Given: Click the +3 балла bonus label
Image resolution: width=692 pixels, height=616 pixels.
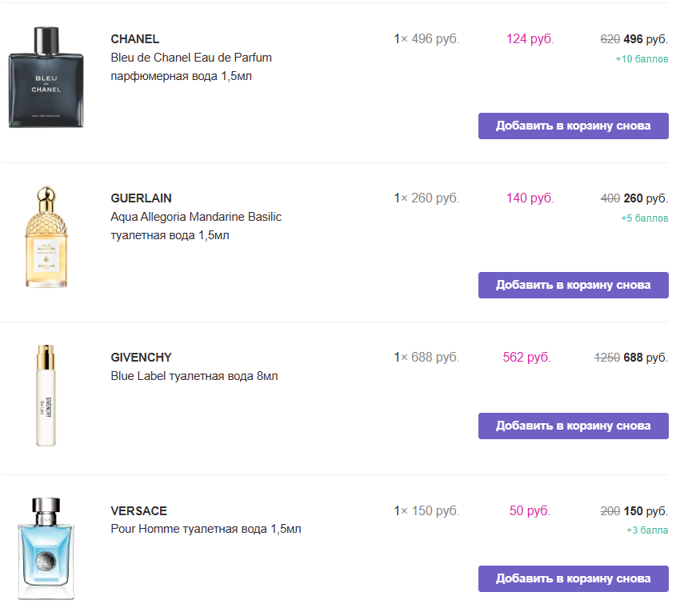Looking at the screenshot, I should pyautogui.click(x=647, y=530).
